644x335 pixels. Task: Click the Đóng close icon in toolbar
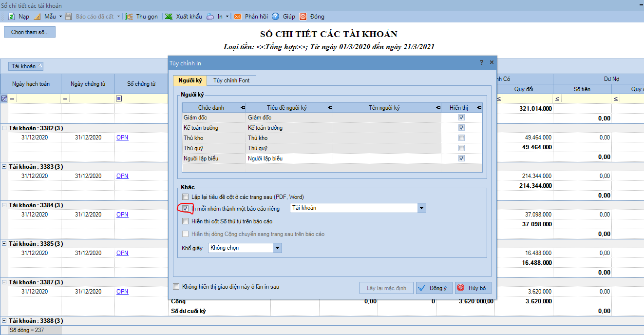tap(303, 17)
